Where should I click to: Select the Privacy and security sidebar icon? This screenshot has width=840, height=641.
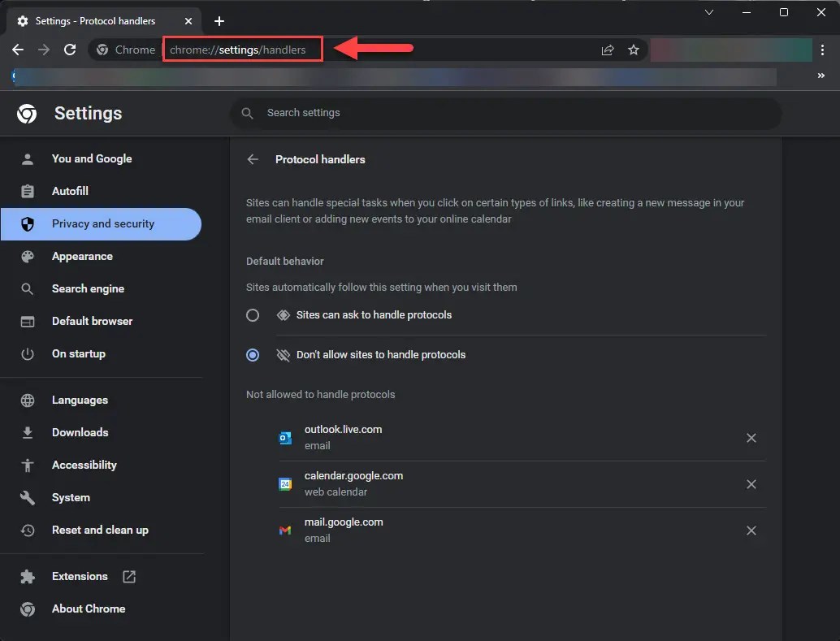coord(27,223)
